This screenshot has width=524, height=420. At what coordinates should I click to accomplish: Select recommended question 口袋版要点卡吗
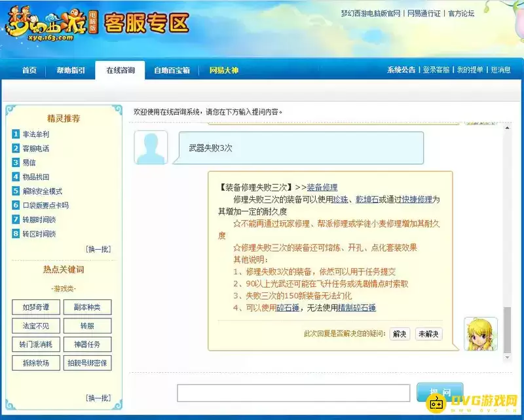pyautogui.click(x=46, y=205)
